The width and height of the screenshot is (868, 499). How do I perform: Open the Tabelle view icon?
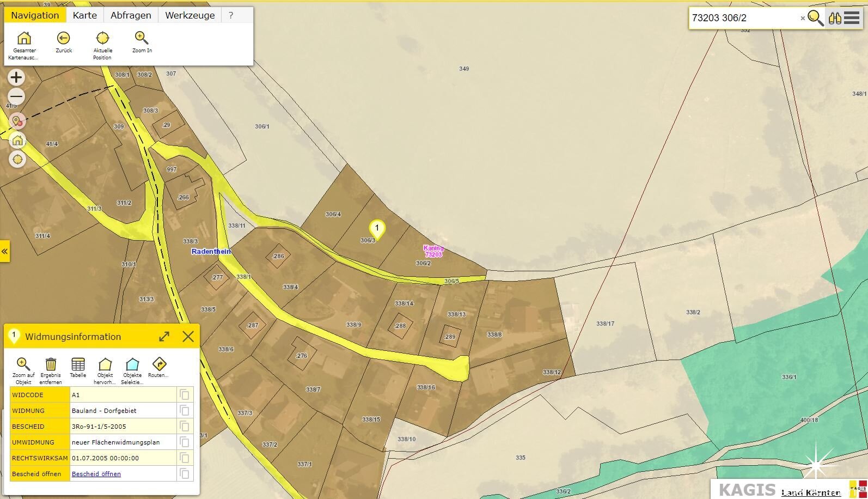[x=78, y=364]
